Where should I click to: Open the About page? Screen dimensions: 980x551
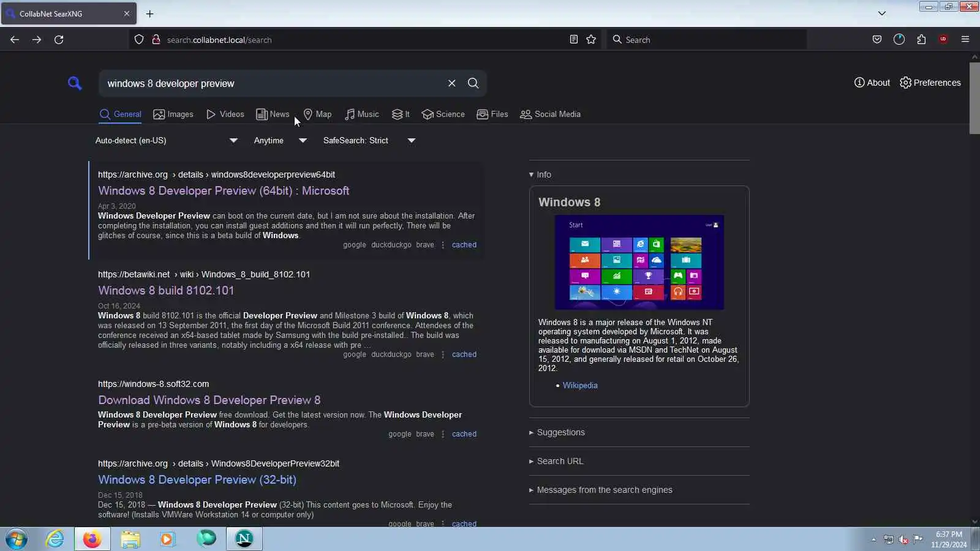pyautogui.click(x=872, y=83)
